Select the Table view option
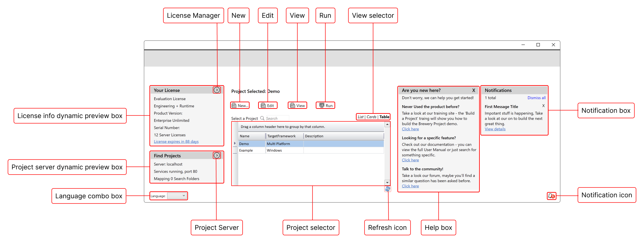 point(384,117)
